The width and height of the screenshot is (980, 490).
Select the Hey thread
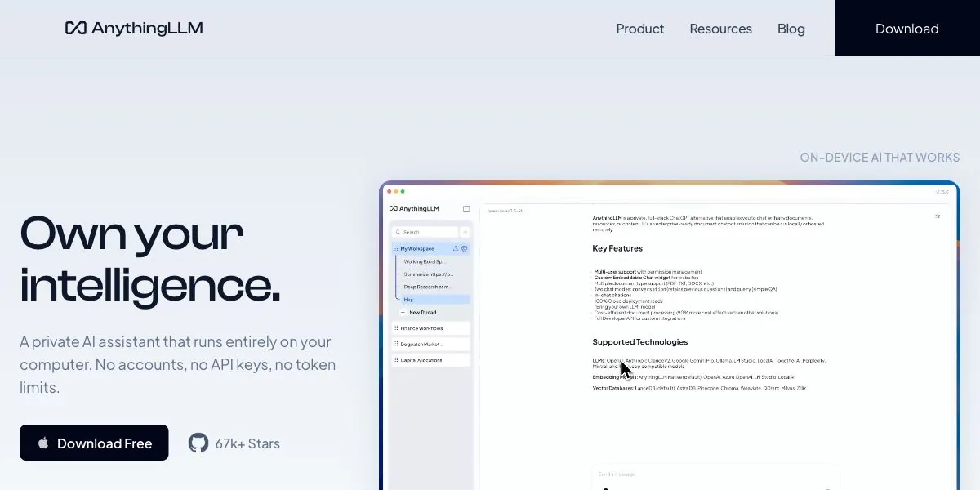point(434,300)
